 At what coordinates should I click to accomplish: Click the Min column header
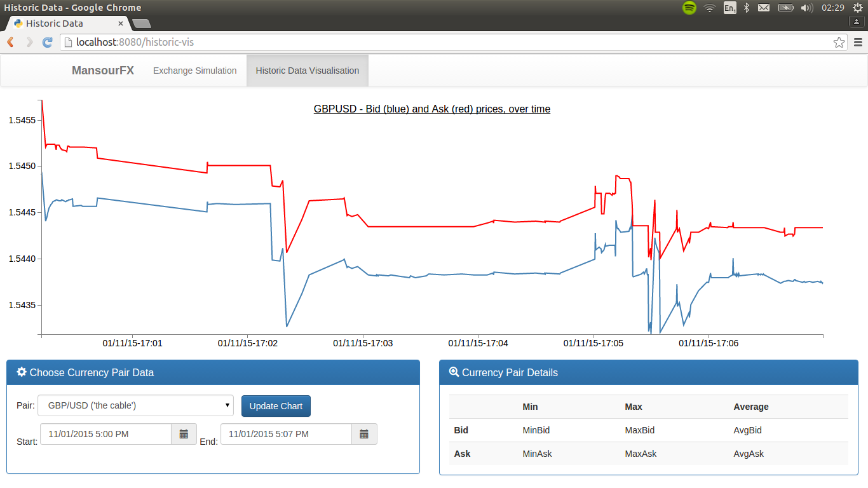tap(531, 407)
